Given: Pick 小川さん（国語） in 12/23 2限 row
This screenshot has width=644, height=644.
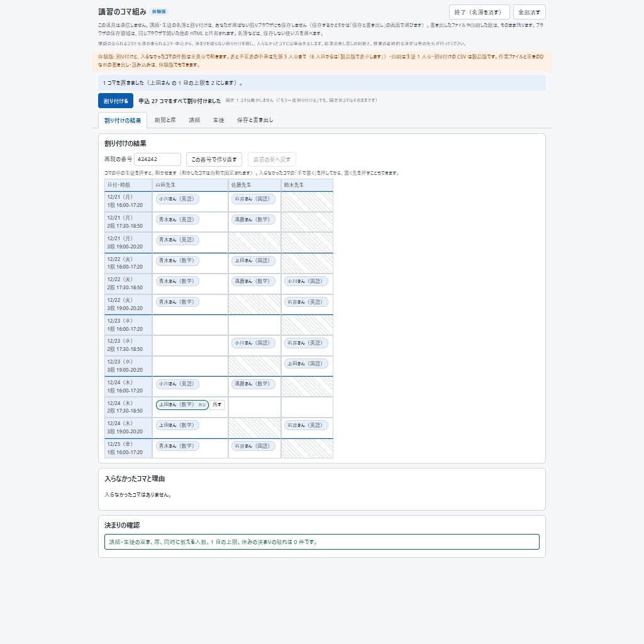Looking at the screenshot, I should tap(253, 343).
